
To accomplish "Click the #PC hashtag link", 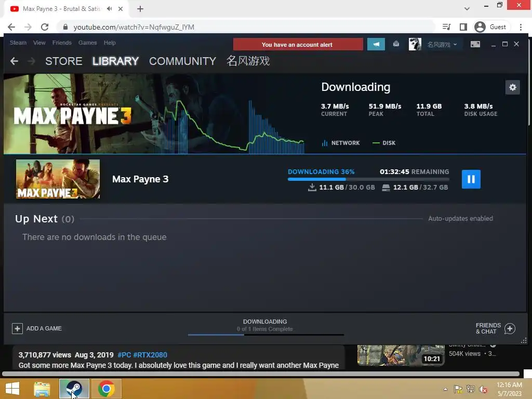I will click(124, 355).
